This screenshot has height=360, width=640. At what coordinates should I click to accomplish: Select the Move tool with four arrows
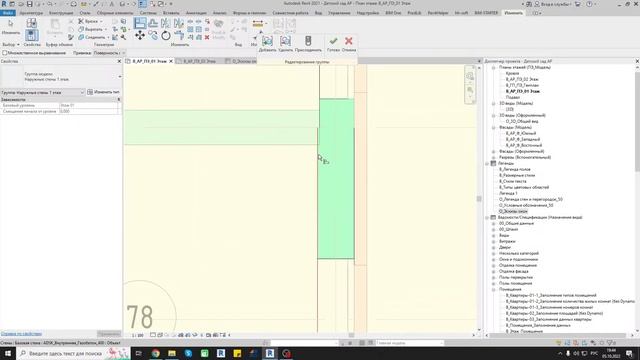[x=140, y=36]
